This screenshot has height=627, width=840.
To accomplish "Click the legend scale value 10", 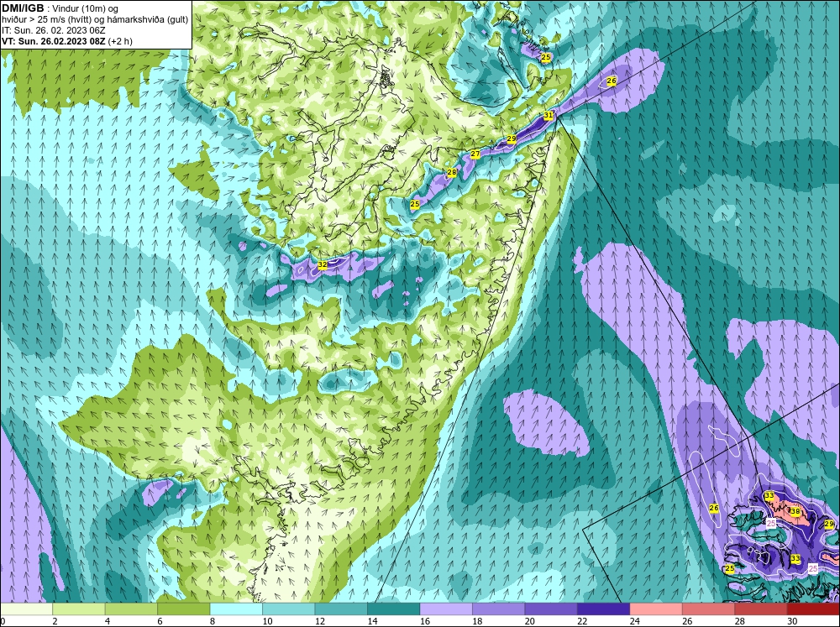I will click(x=267, y=621).
